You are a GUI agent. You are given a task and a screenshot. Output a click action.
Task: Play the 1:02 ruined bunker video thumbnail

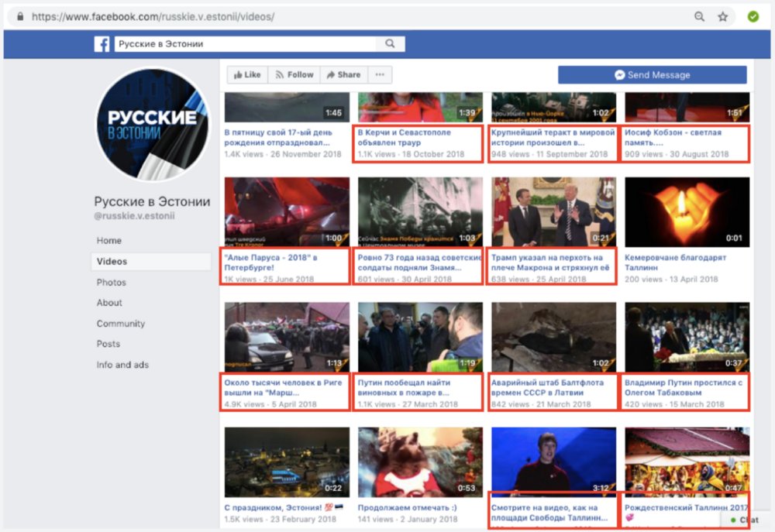tap(553, 337)
